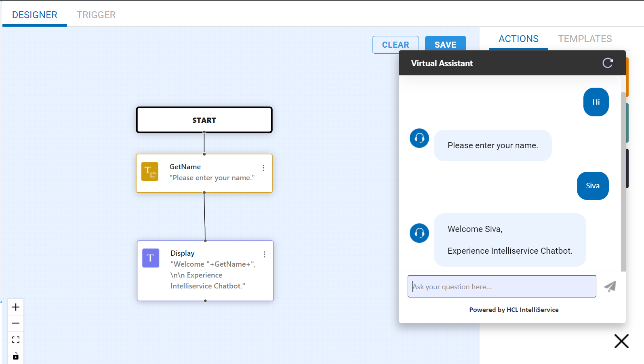Click the fit view icon

coord(16,340)
